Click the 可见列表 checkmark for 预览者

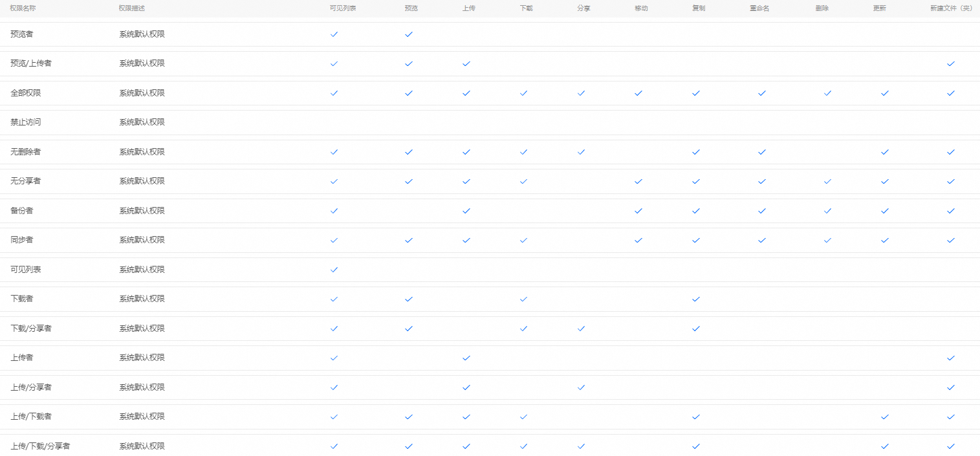pos(334,34)
